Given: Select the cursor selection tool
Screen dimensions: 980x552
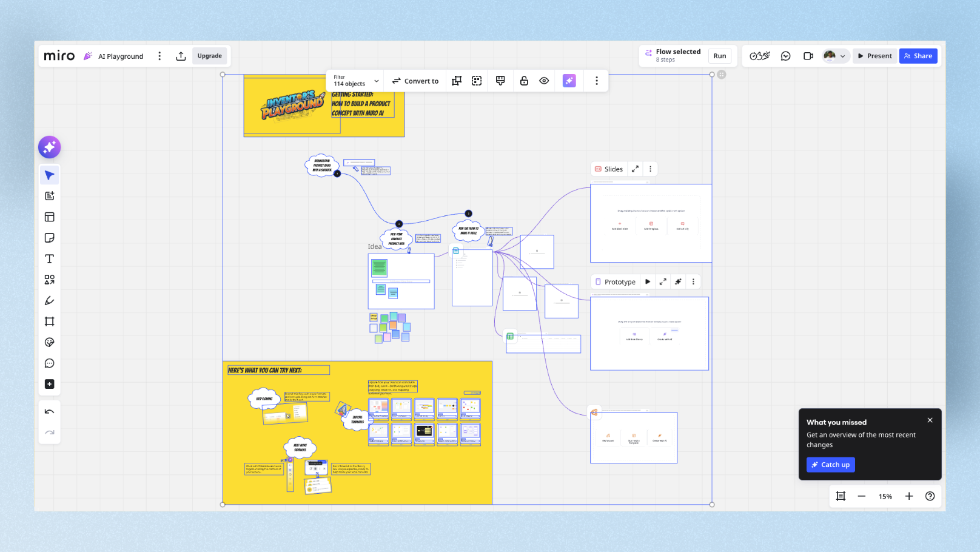Looking at the screenshot, I should [49, 175].
